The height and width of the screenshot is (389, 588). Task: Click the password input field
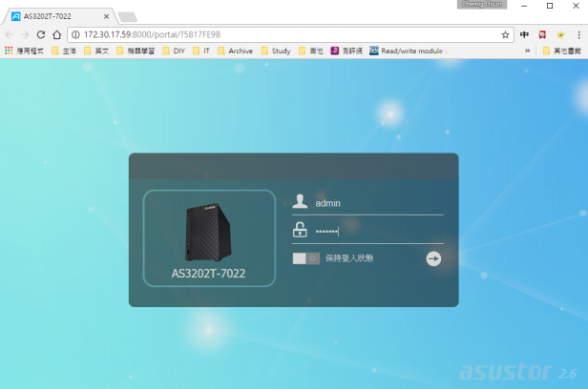(x=377, y=231)
